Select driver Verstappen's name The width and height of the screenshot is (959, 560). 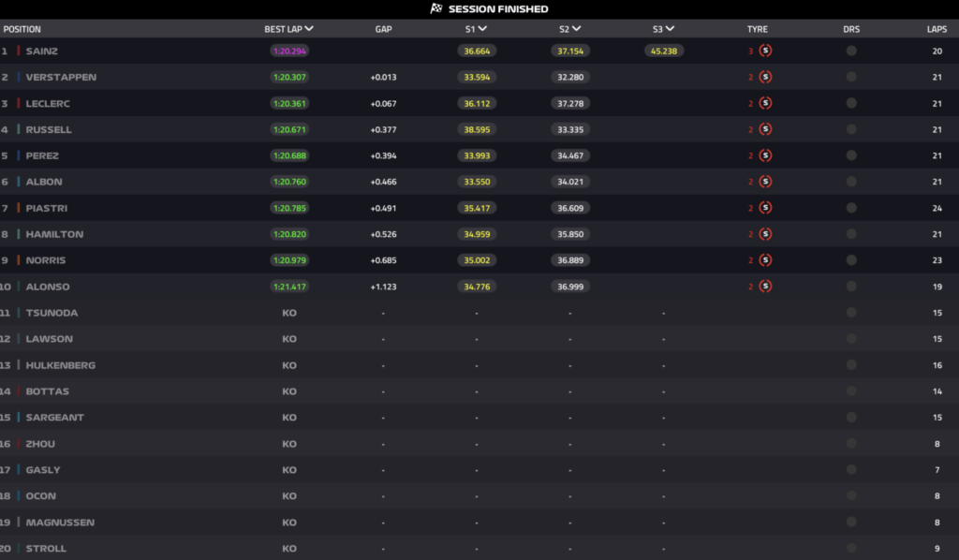61,77
